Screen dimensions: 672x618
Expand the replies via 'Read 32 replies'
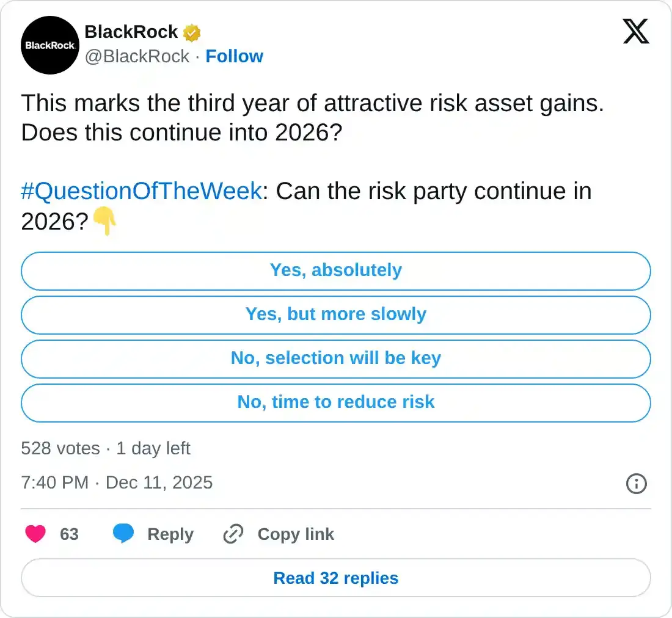coord(335,578)
